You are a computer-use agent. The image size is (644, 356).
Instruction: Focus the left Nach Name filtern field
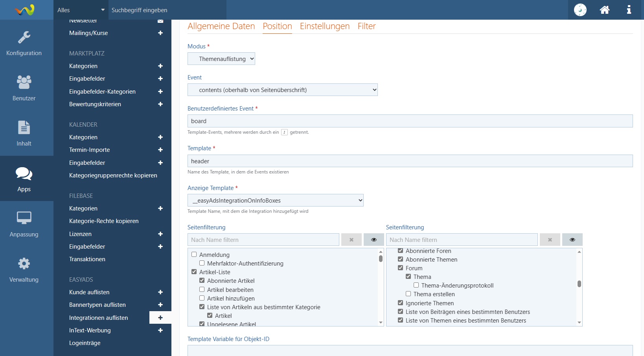(263, 240)
